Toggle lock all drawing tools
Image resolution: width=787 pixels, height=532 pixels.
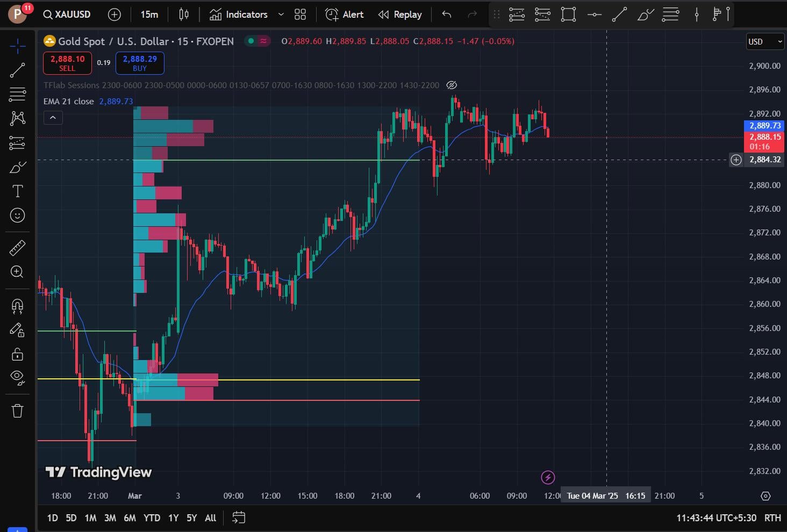pyautogui.click(x=17, y=354)
